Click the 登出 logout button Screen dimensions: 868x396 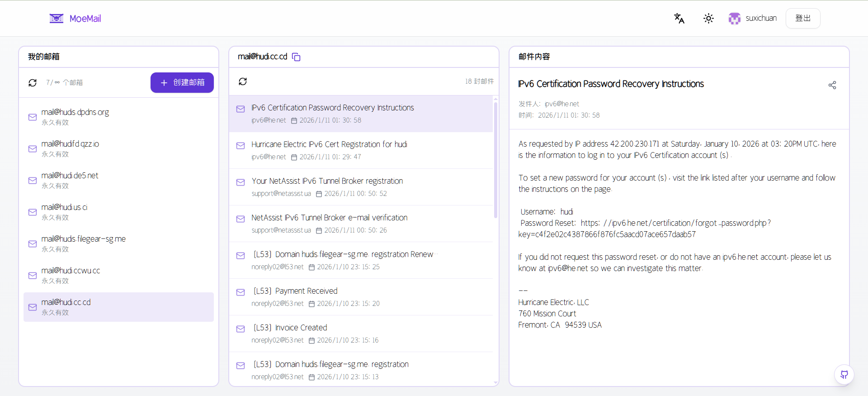pyautogui.click(x=802, y=19)
